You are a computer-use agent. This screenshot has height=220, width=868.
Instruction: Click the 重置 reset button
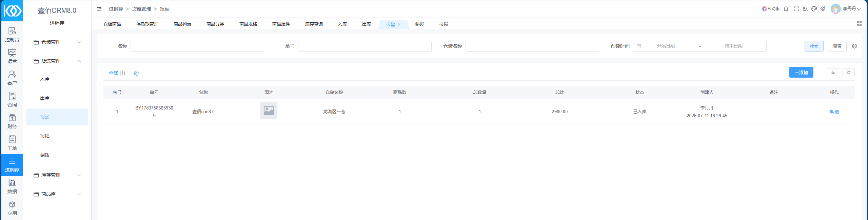(837, 46)
